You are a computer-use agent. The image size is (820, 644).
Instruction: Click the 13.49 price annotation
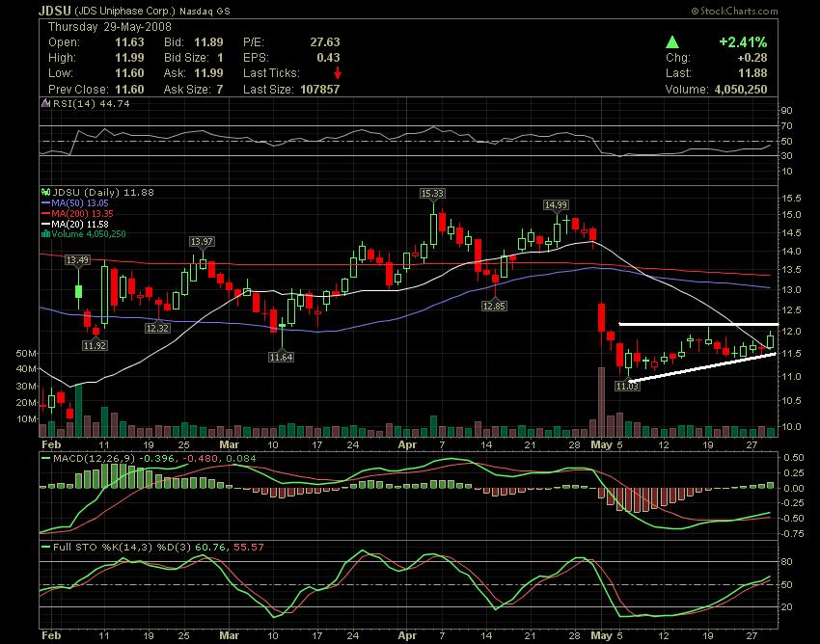pos(77,259)
